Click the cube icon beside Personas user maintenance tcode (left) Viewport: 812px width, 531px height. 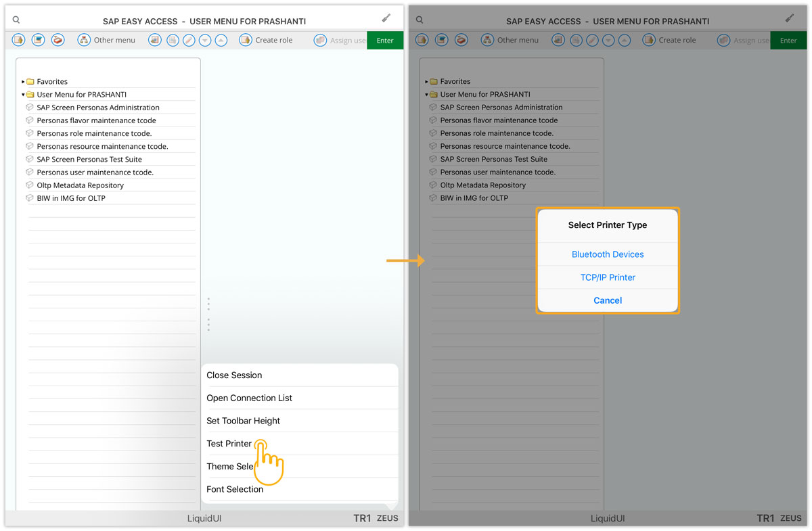click(30, 172)
